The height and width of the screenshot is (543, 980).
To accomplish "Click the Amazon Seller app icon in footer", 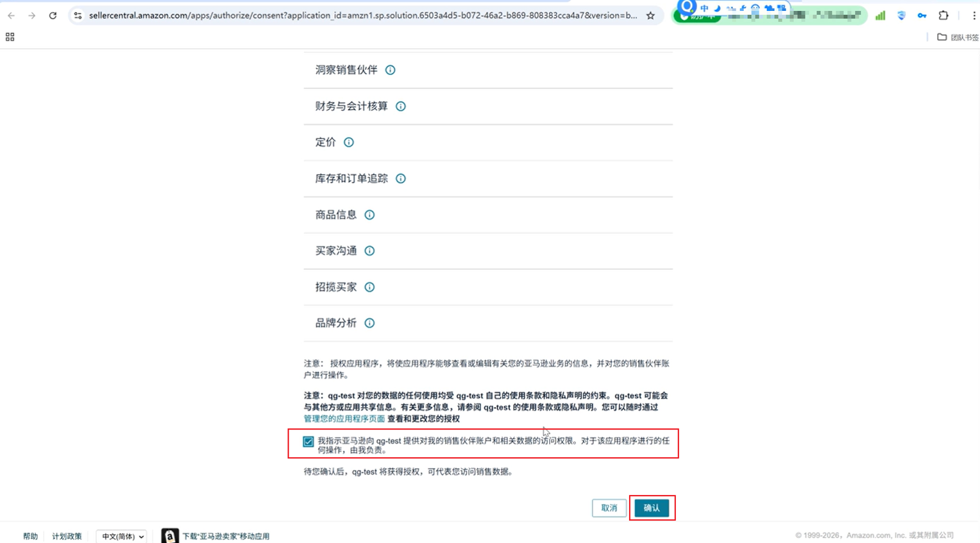I will [x=170, y=536].
